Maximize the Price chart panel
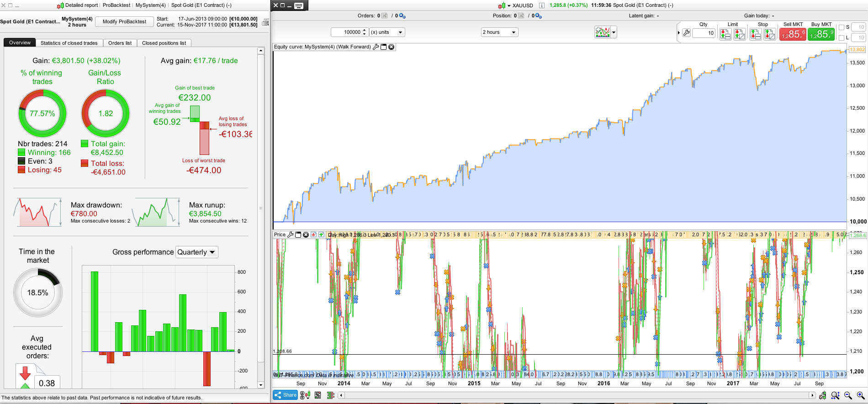The height and width of the screenshot is (404, 868). [x=298, y=234]
